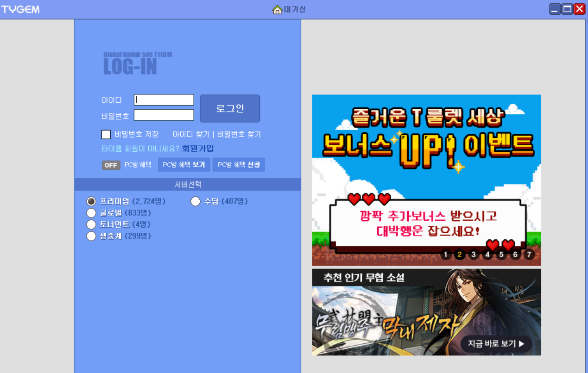Focus the 비밀번호 password field

pyautogui.click(x=164, y=115)
